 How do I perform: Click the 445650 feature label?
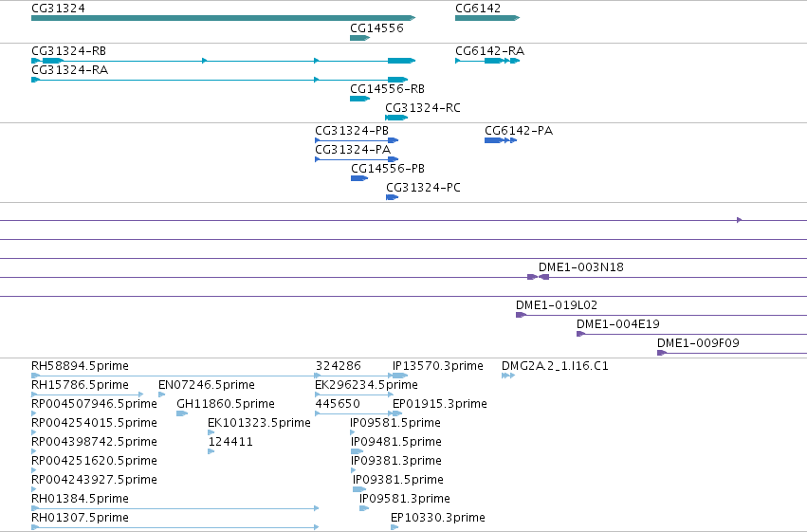tap(337, 404)
